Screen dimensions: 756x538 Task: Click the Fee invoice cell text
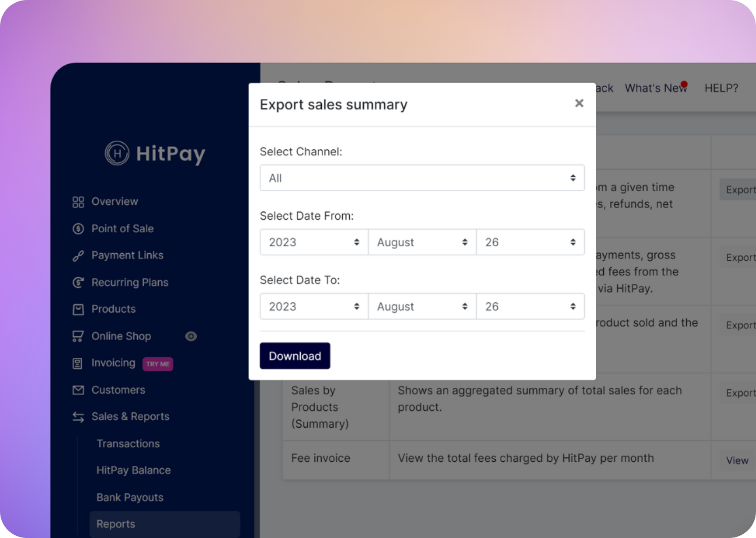(321, 458)
